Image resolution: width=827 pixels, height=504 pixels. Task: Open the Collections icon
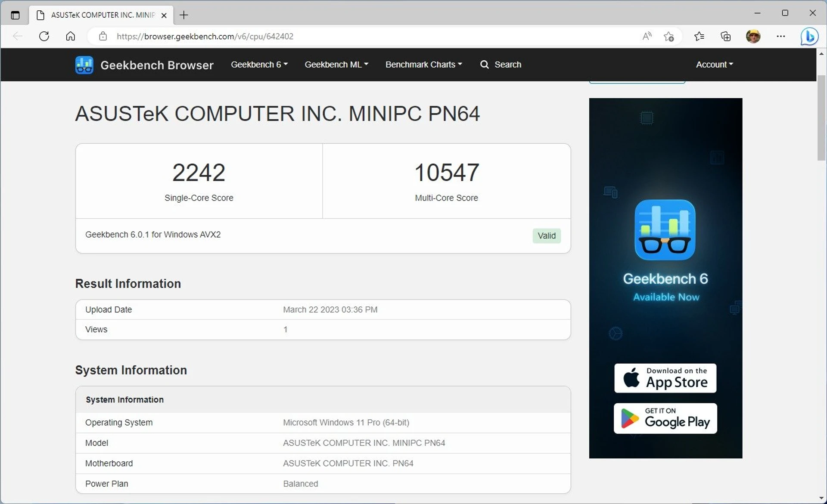click(x=726, y=36)
